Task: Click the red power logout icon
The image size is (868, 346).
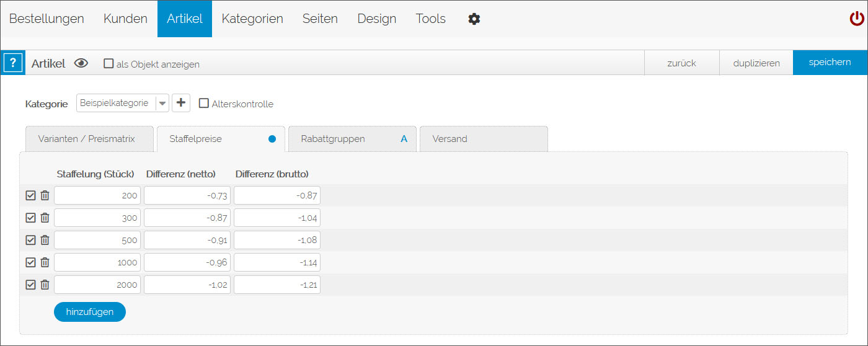Action: (856, 19)
